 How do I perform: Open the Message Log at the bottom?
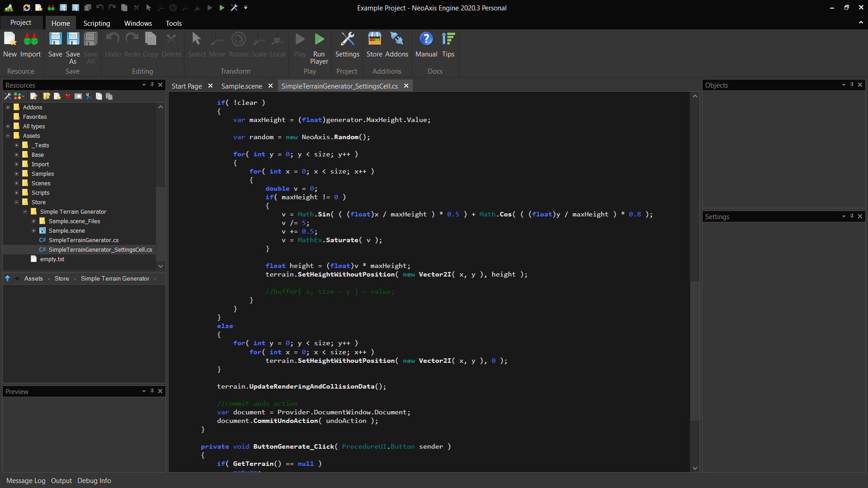tap(25, 480)
